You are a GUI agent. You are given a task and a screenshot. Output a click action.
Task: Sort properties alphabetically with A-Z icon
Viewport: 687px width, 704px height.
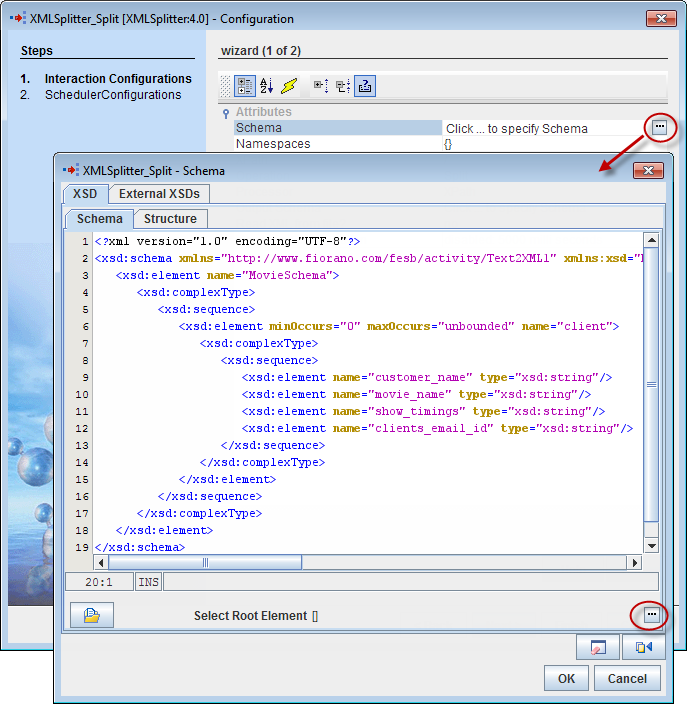(x=267, y=85)
